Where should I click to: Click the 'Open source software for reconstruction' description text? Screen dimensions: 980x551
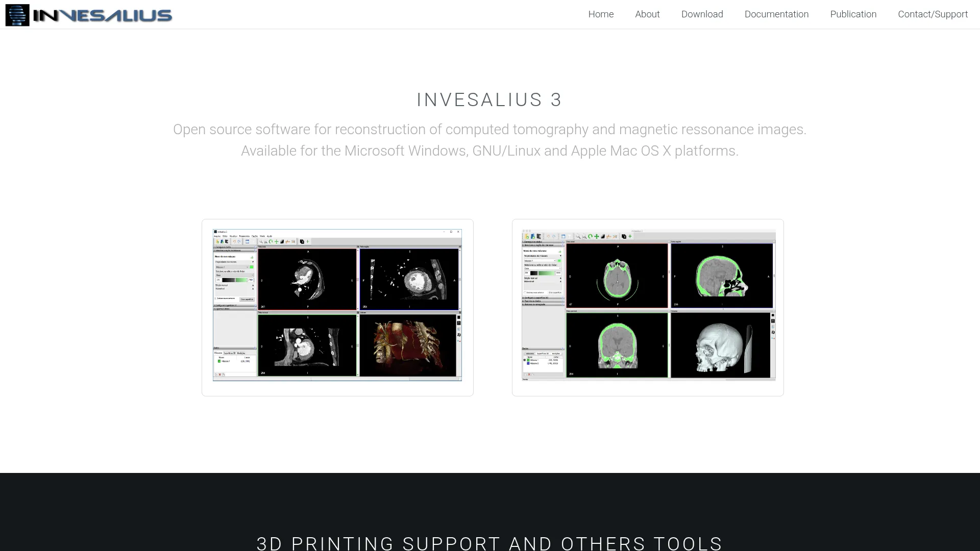[x=489, y=130]
